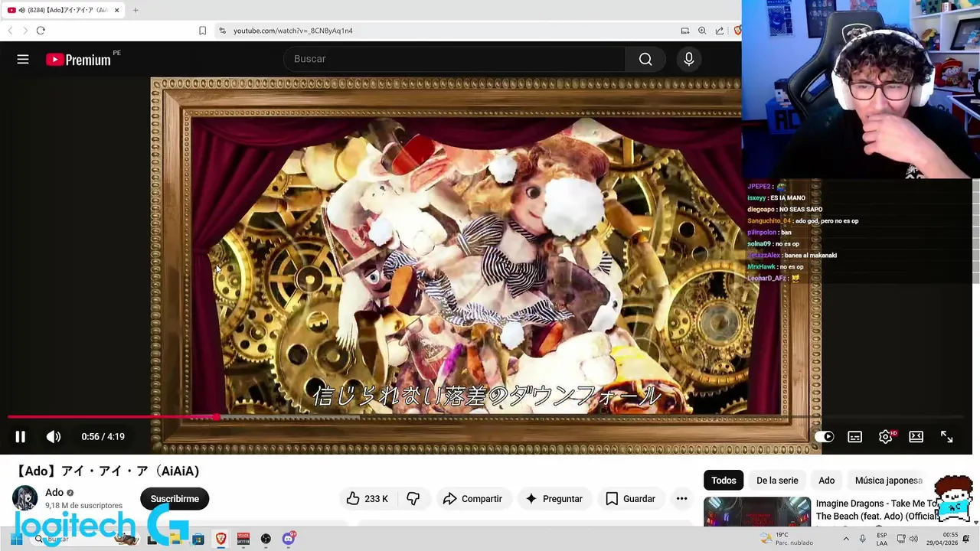Pause the video playback
980x551 pixels.
coord(20,436)
